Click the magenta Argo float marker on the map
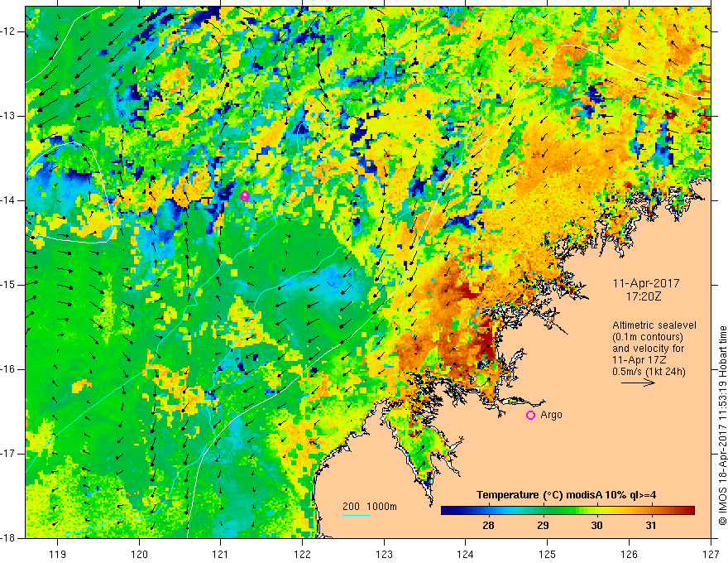728x563 pixels. click(245, 195)
